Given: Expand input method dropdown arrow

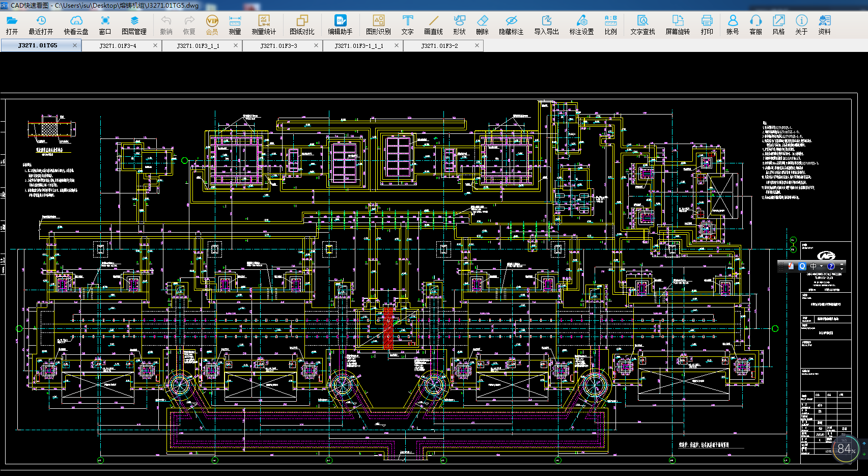Looking at the screenshot, I should 821,266.
